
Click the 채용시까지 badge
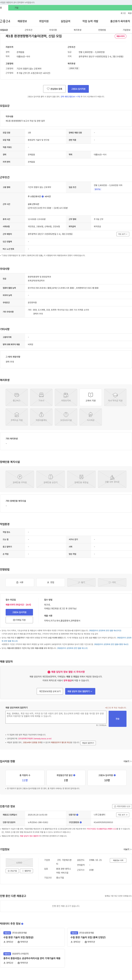click(121, 36)
